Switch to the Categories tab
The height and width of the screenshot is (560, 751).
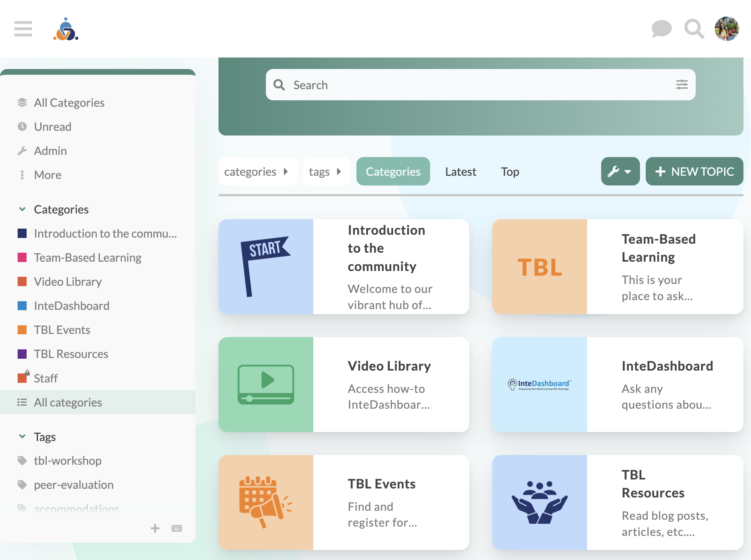coord(393,171)
